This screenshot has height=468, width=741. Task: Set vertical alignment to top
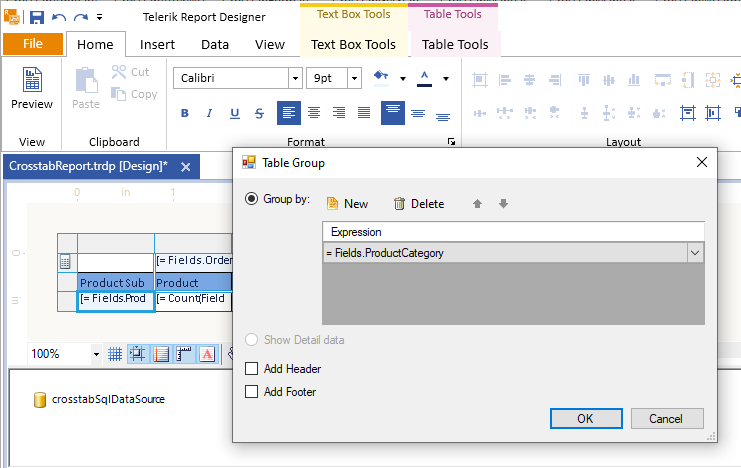[393, 113]
